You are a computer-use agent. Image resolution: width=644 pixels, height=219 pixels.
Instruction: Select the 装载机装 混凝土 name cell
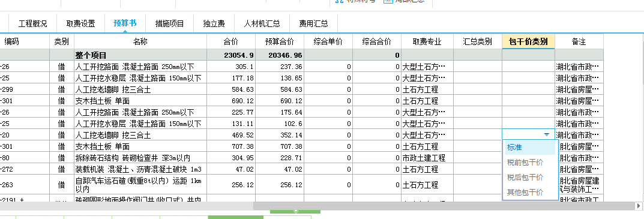(x=140, y=169)
